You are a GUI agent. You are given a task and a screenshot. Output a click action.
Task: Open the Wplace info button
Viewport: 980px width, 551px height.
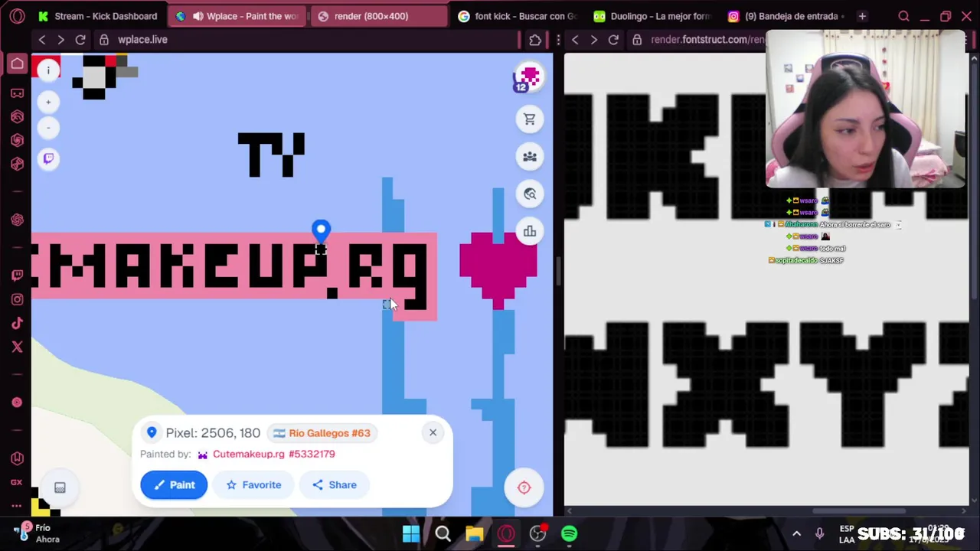48,70
